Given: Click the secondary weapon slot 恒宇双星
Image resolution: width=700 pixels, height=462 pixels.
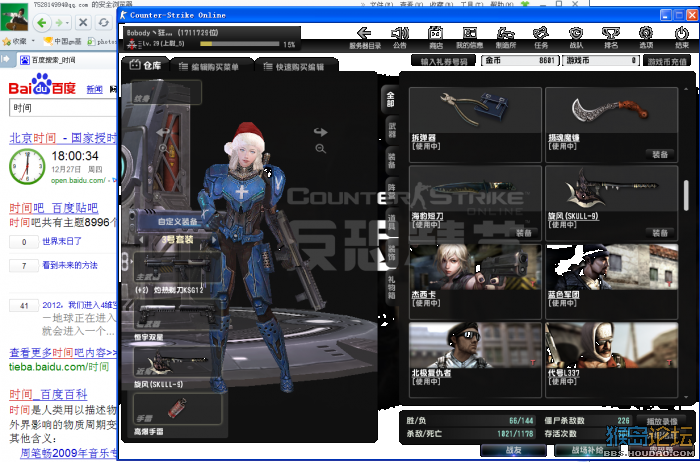Looking at the screenshot, I should [x=178, y=314].
